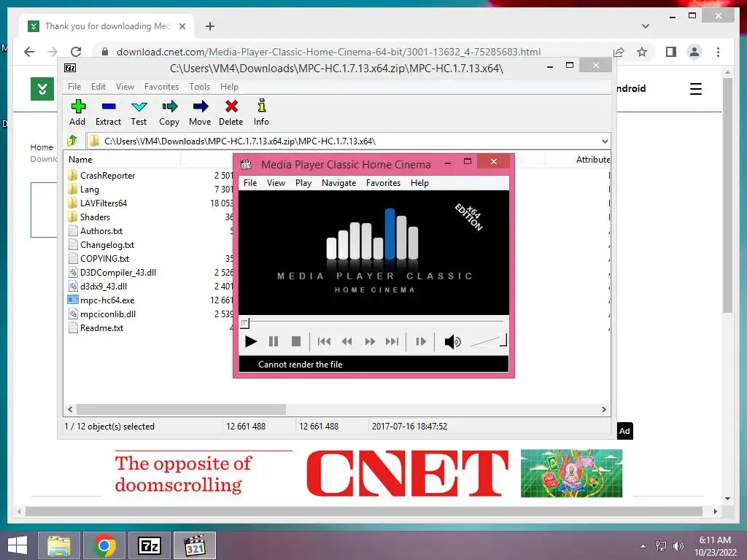This screenshot has width=747, height=560.
Task: Open the MPC Favorites menu
Action: 383,183
